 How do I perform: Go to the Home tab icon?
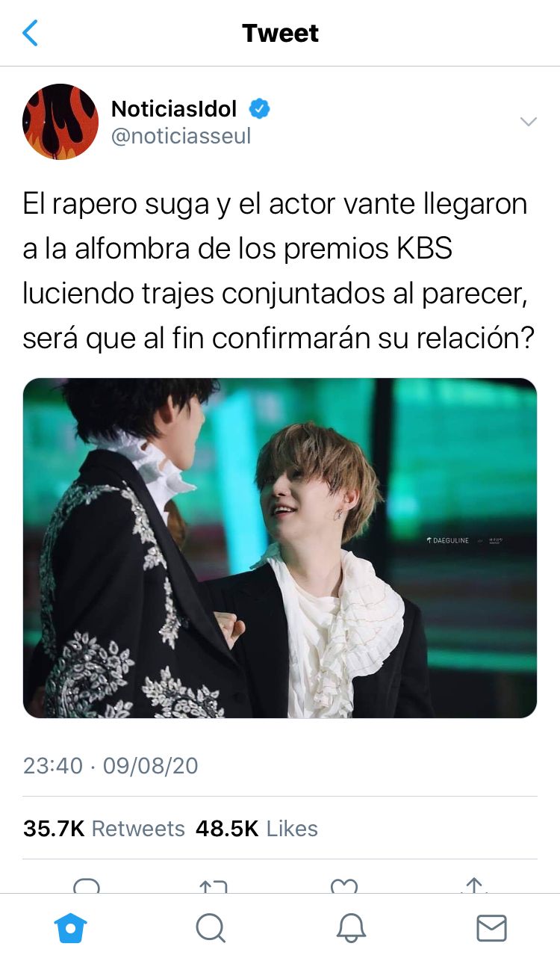(71, 928)
